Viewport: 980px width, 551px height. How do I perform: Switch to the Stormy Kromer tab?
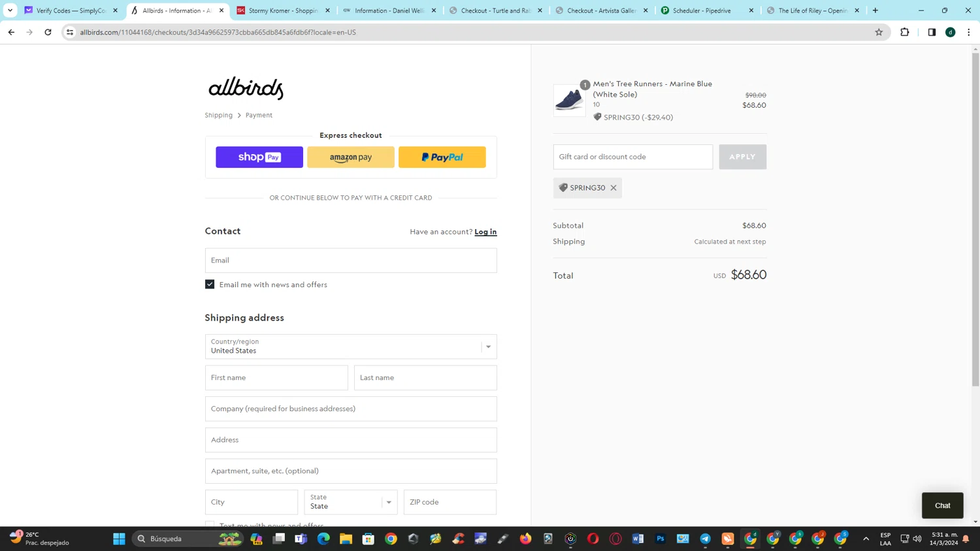(x=284, y=10)
